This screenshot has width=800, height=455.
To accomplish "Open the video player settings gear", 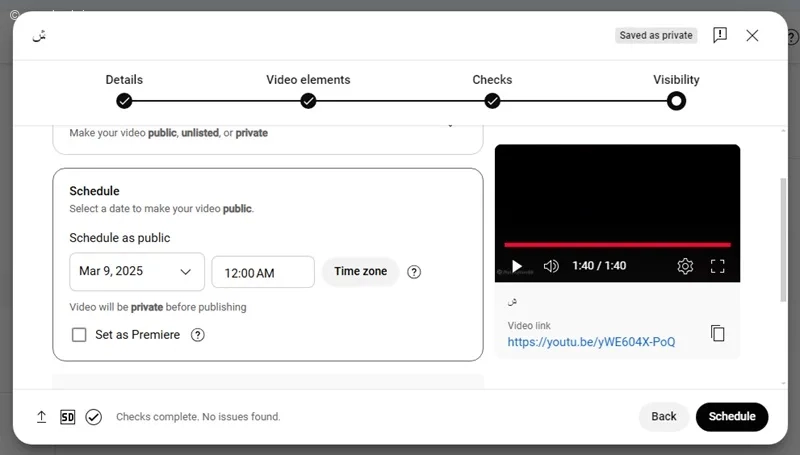I will click(685, 266).
